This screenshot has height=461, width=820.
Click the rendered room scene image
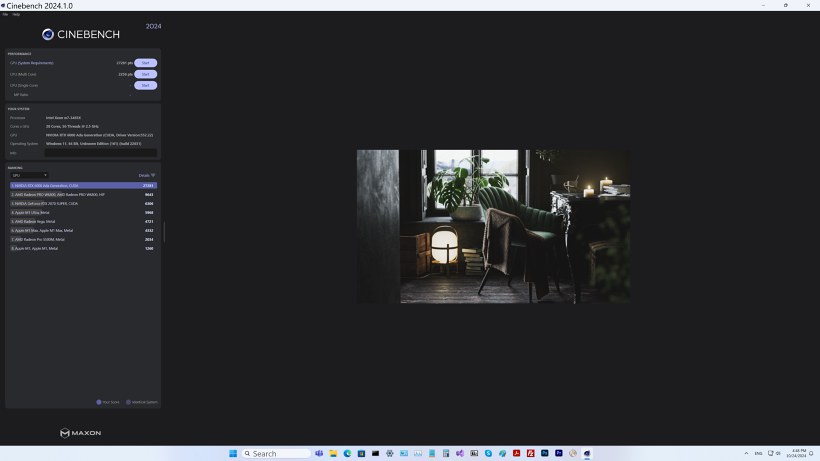pos(493,226)
